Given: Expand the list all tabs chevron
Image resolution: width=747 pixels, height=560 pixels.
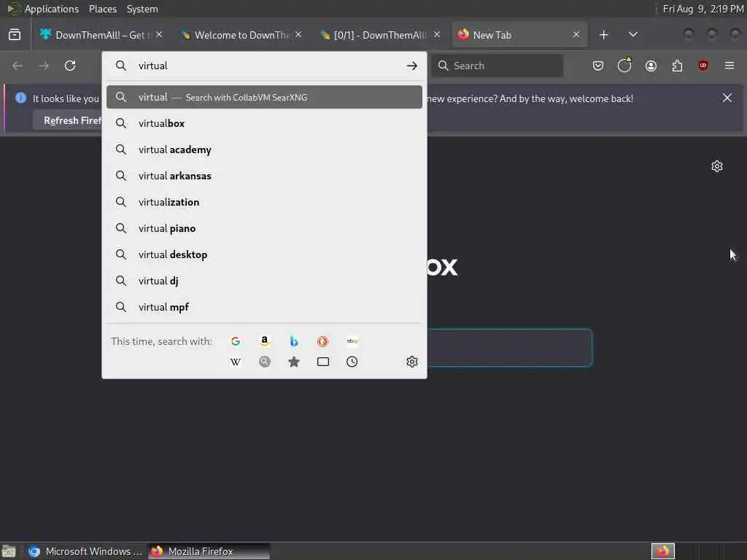Looking at the screenshot, I should [x=632, y=35].
